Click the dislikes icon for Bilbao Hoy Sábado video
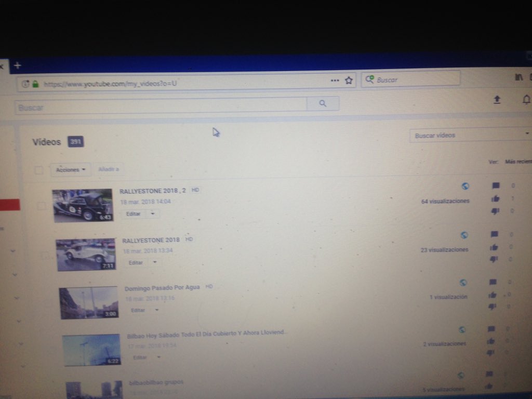This screenshot has width=532, height=399. [x=490, y=353]
